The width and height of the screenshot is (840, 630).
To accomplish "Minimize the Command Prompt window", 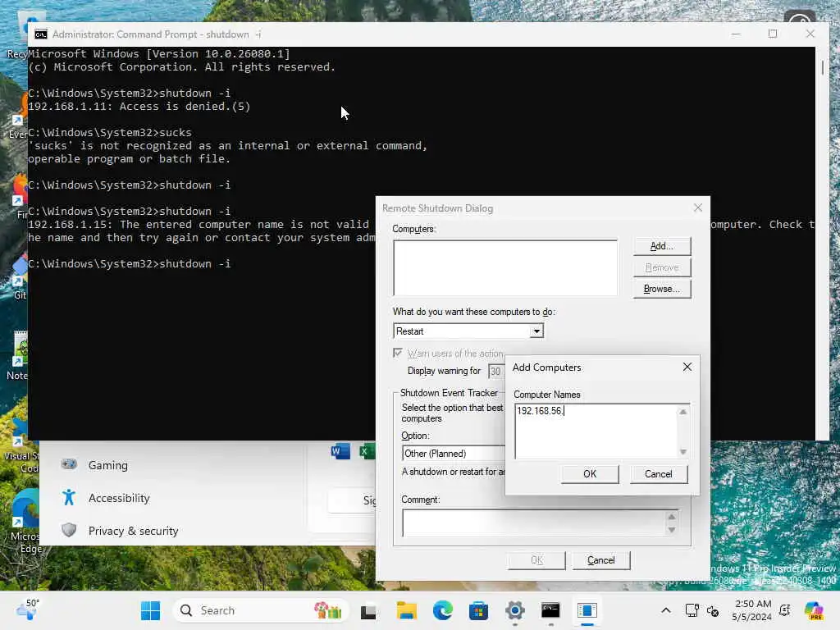I will tap(736, 34).
